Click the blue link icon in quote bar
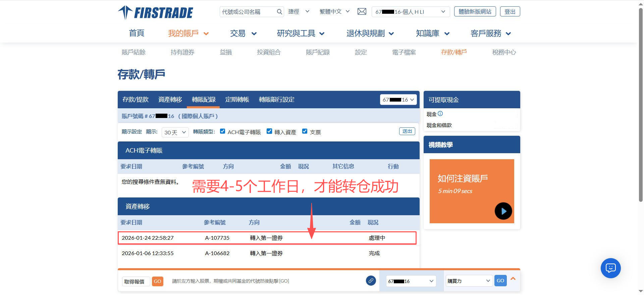This screenshot has height=295, width=644. tap(371, 281)
